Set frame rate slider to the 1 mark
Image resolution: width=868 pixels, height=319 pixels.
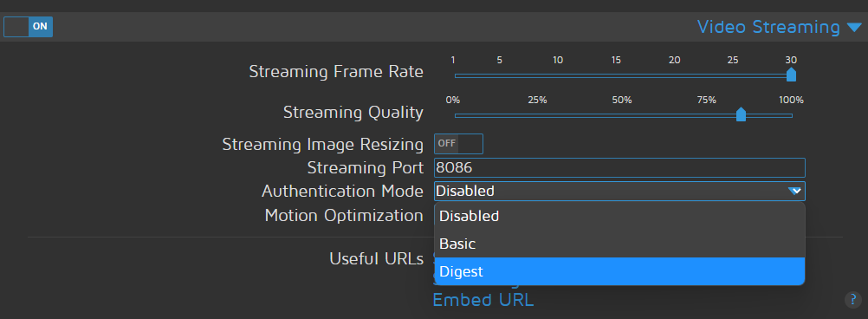click(455, 76)
